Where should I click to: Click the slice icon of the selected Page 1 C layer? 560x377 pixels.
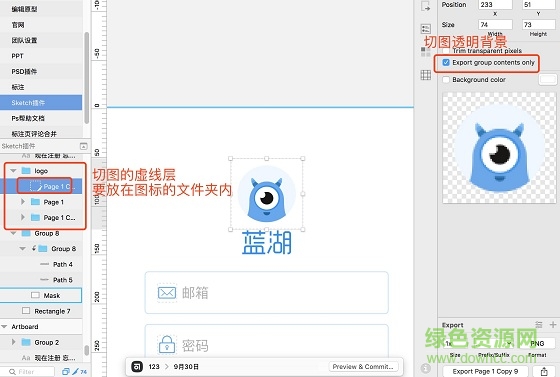36,186
